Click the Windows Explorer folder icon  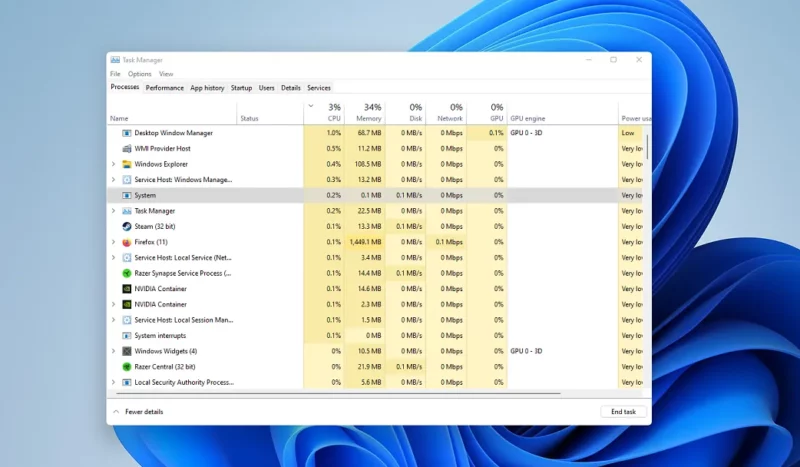coord(127,164)
